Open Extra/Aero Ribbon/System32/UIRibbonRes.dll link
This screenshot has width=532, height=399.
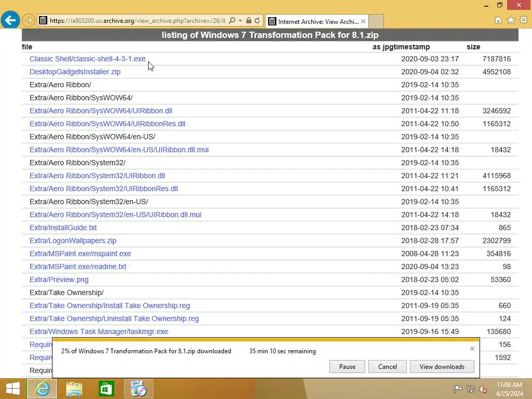click(104, 189)
